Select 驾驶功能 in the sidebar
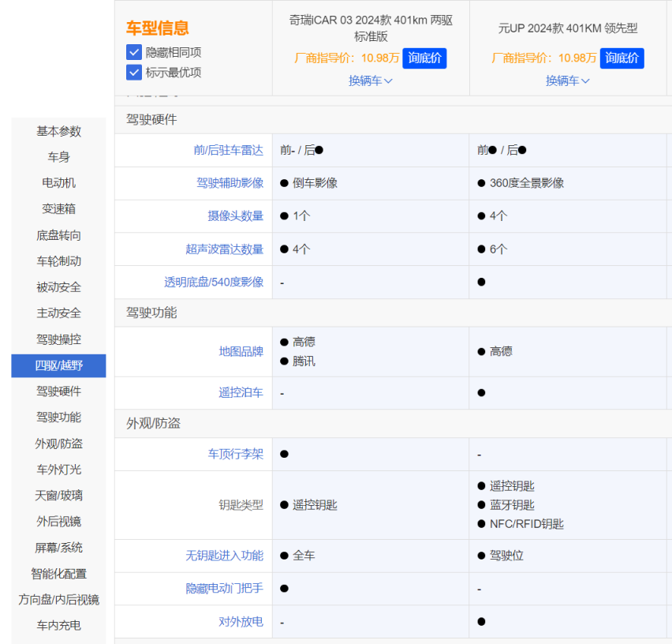This screenshot has width=672, height=644. pos(58,417)
